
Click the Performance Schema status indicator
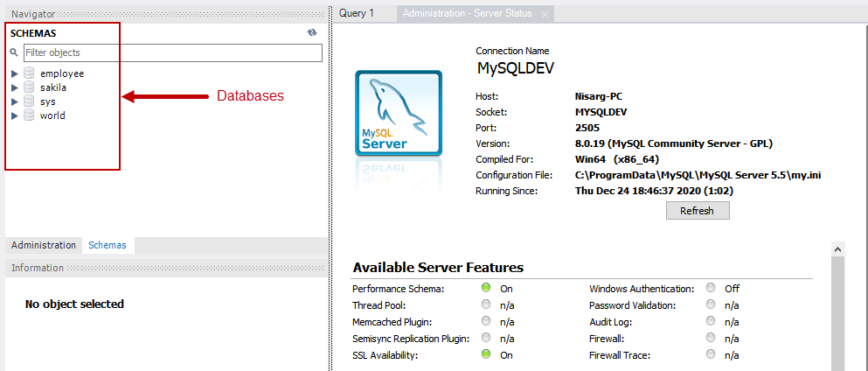486,288
